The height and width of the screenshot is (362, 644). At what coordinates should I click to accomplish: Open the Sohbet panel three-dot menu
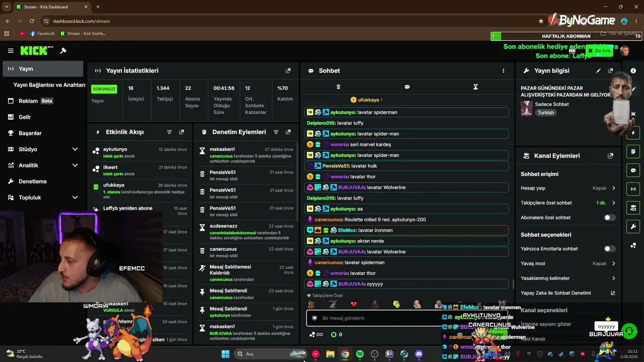[x=503, y=71]
